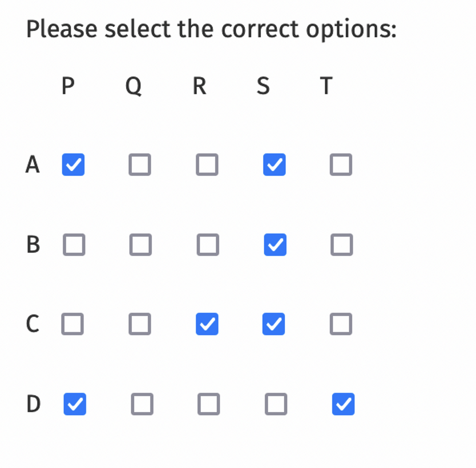The image size is (476, 468).
Task: Check checkbox Q in row C
Action: point(140,324)
